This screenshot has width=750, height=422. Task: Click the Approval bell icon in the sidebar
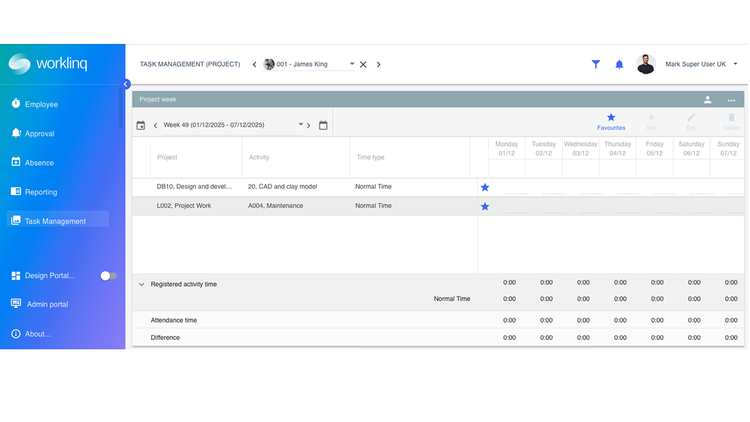[x=16, y=133]
